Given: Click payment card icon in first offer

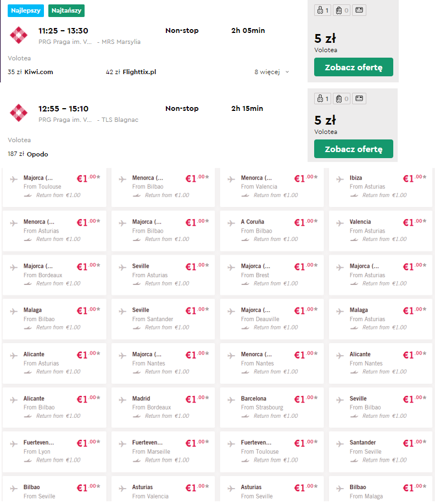Looking at the screenshot, I should pyautogui.click(x=359, y=10).
